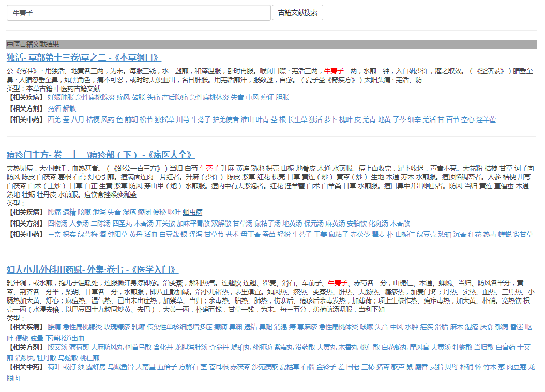545x392 pixels.
Task: Open the 沙苑蒺藜 herb link
Action: click(x=265, y=367)
